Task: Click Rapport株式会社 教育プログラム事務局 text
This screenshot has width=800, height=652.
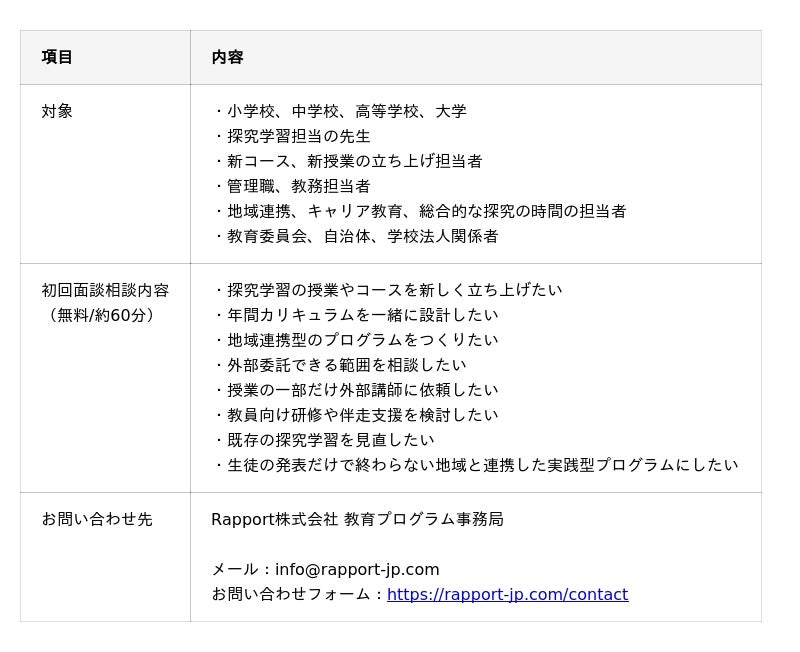Action: tap(357, 519)
